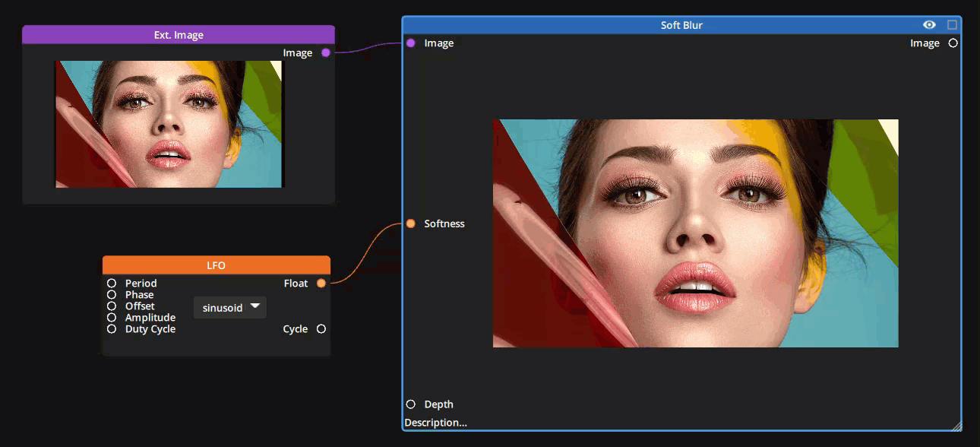Click the Softness input port
This screenshot has width=980, height=447.
(411, 223)
